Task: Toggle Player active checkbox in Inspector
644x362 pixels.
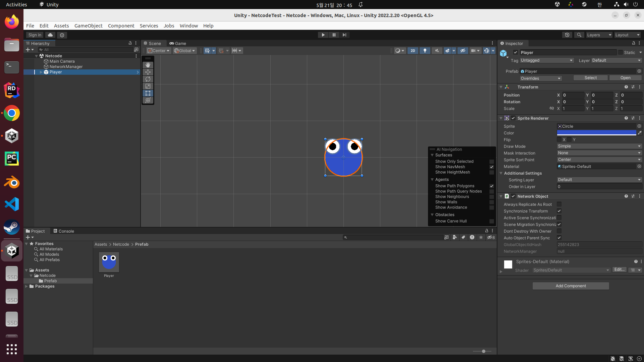Action: pyautogui.click(x=516, y=53)
